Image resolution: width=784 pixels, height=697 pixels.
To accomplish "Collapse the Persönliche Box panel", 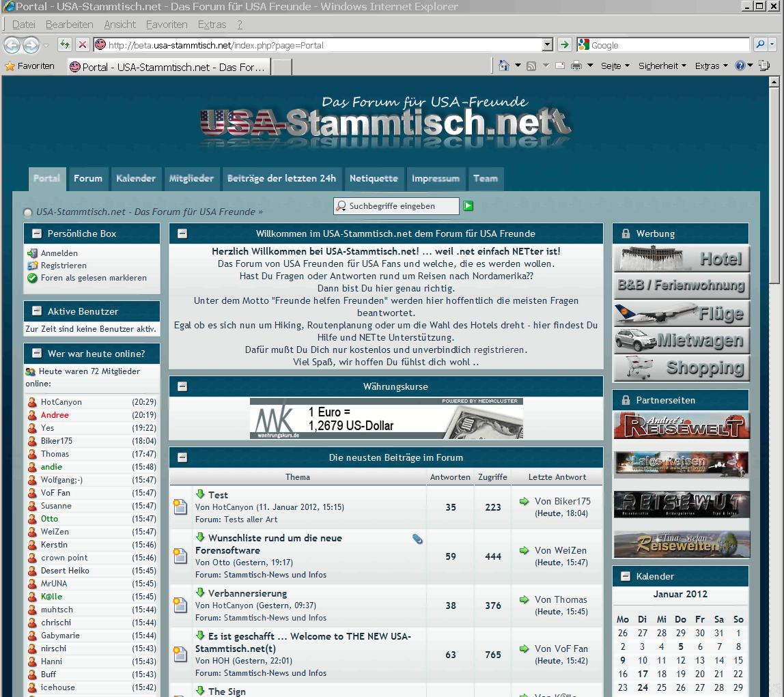I will (x=36, y=233).
